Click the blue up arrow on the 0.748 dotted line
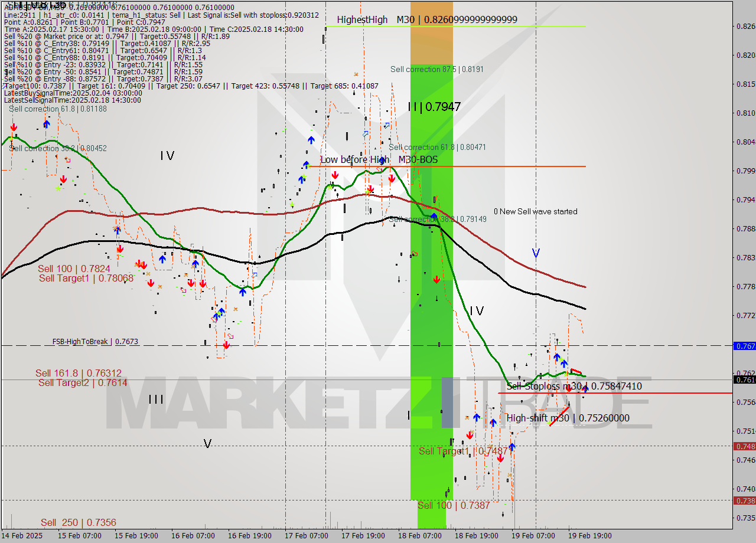Screen dimensions: 756x543 [x=512, y=447]
